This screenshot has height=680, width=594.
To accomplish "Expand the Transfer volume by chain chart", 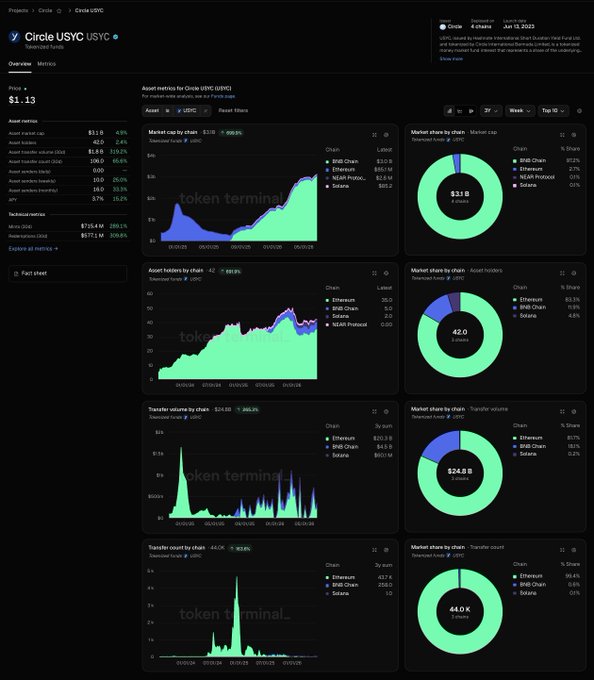I will [x=374, y=412].
